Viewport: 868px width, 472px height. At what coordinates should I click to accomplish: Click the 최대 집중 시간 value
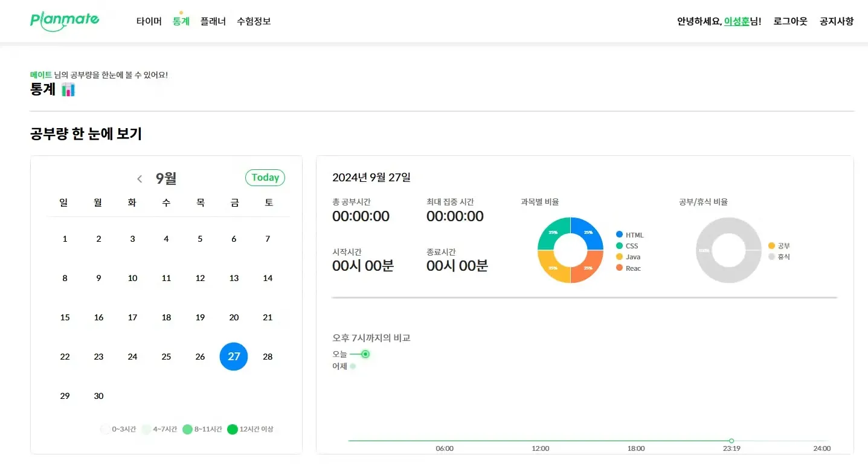click(455, 216)
